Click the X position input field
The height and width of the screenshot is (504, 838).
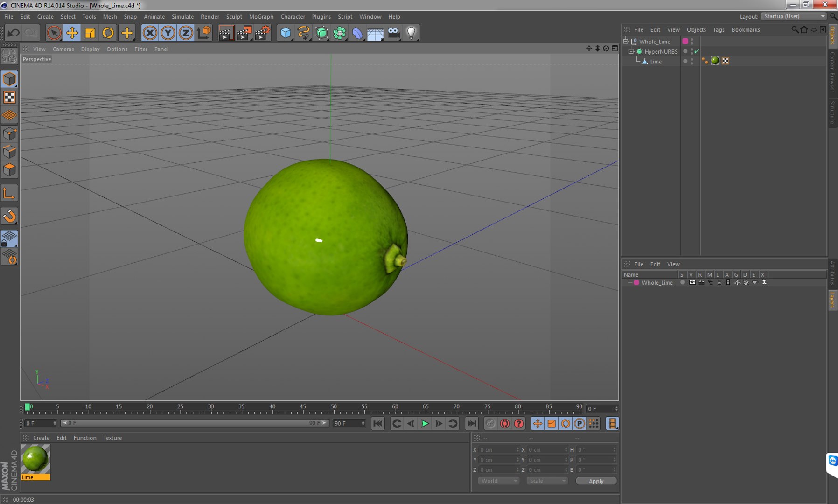click(x=499, y=450)
